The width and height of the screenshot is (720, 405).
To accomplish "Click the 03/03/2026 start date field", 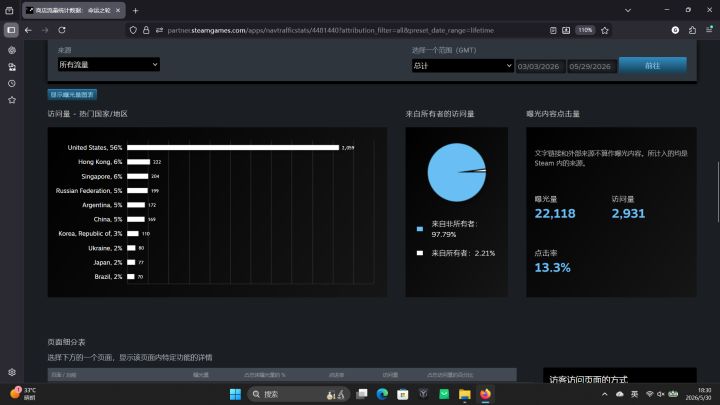I will (x=540, y=66).
